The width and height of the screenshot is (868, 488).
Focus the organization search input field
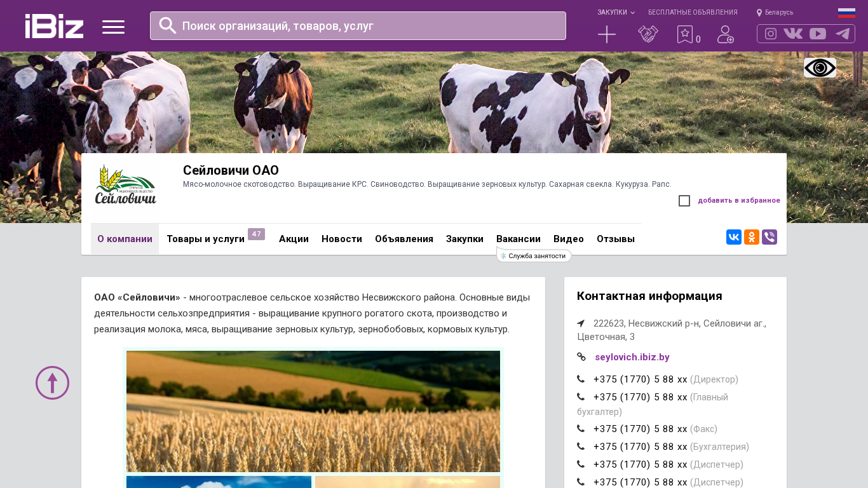click(358, 25)
